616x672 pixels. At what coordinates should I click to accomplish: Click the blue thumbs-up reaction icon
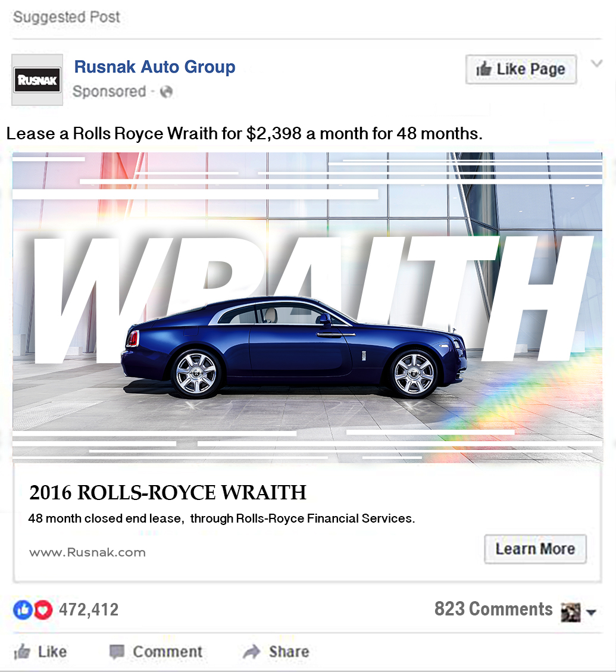click(23, 610)
